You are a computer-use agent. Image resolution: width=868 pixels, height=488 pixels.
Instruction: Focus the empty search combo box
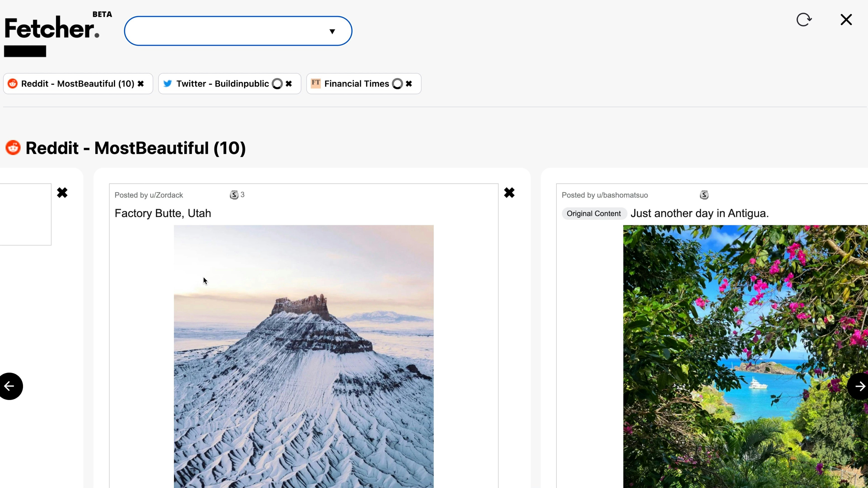tap(238, 31)
